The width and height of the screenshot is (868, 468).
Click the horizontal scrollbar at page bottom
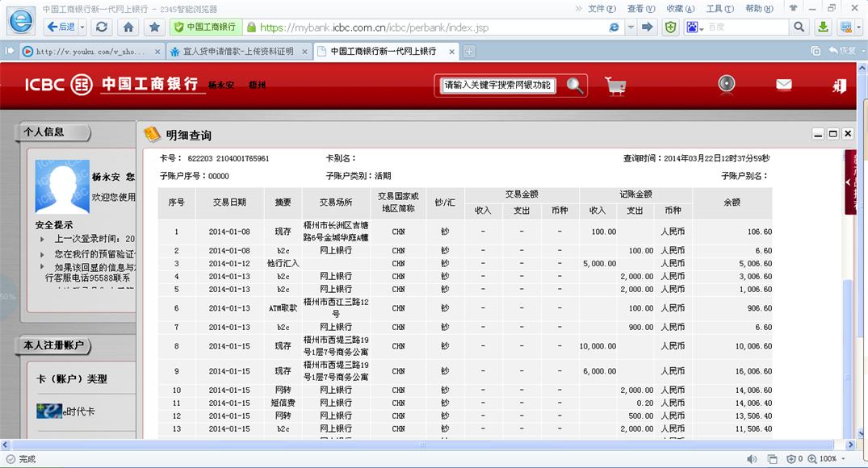[x=428, y=445]
